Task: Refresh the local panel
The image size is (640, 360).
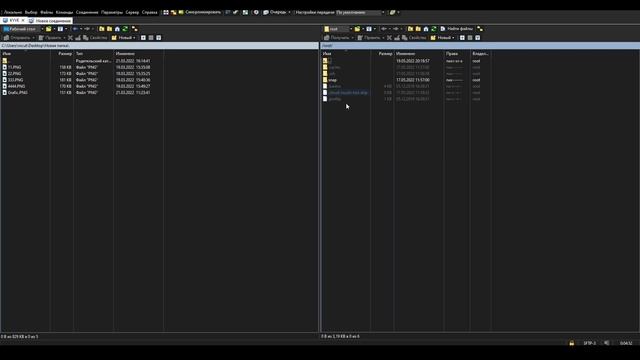Action: pos(125,29)
